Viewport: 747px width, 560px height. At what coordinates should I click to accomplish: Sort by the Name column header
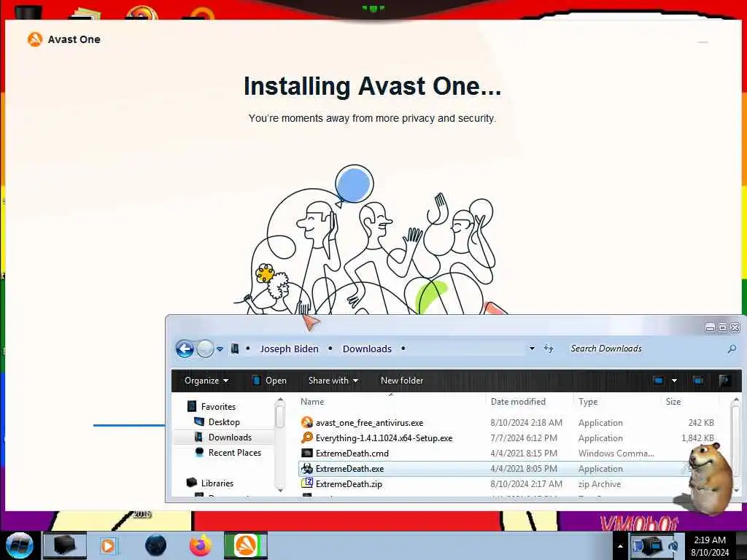[312, 402]
